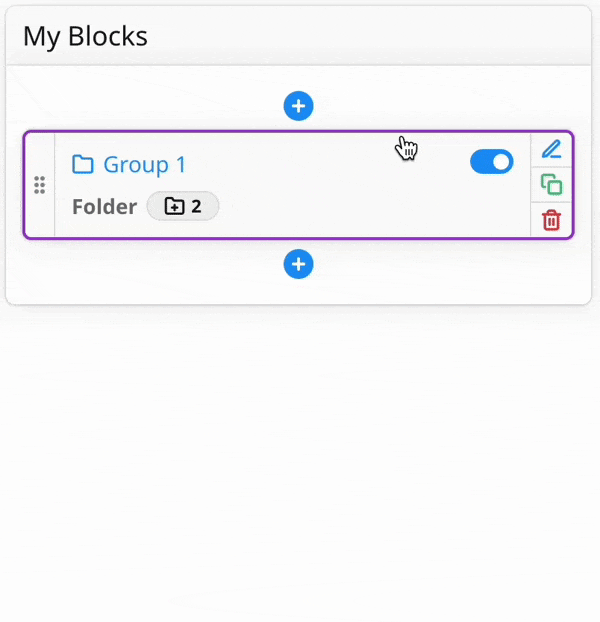This screenshot has width=600, height=622.
Task: Click the folder icon beside Group 1
Action: tap(83, 165)
